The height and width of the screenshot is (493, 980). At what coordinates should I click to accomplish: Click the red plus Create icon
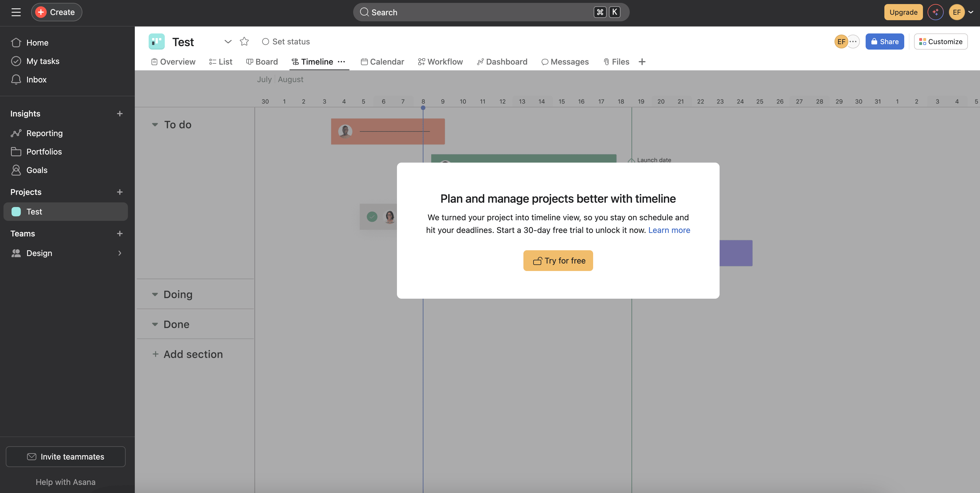pos(41,12)
